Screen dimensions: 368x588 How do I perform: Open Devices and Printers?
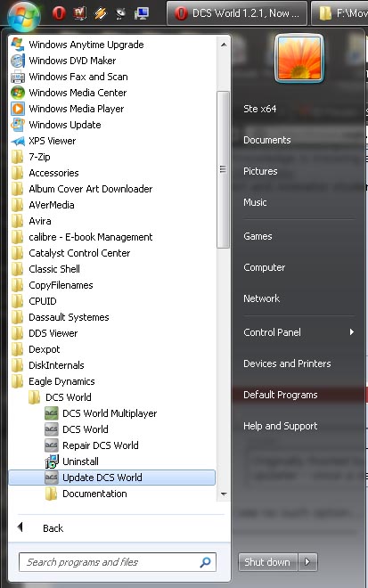[x=287, y=363]
